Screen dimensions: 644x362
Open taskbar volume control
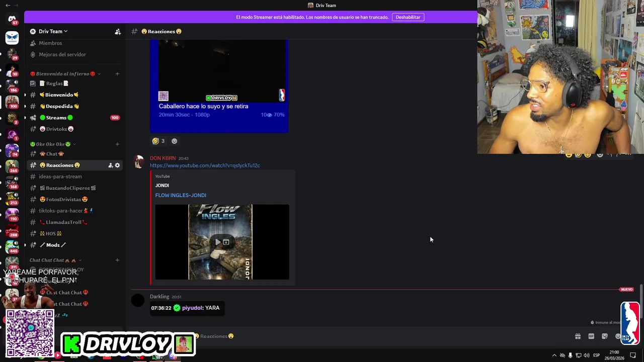pos(586,355)
